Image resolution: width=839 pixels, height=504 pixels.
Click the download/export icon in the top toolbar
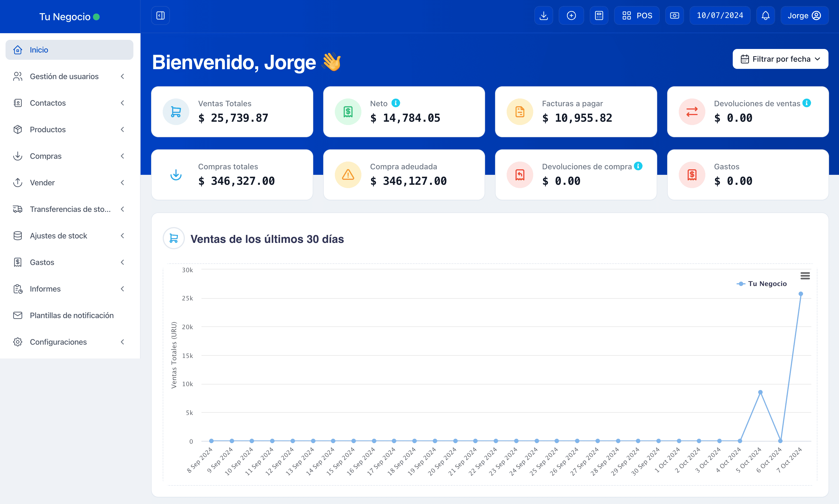coord(543,15)
